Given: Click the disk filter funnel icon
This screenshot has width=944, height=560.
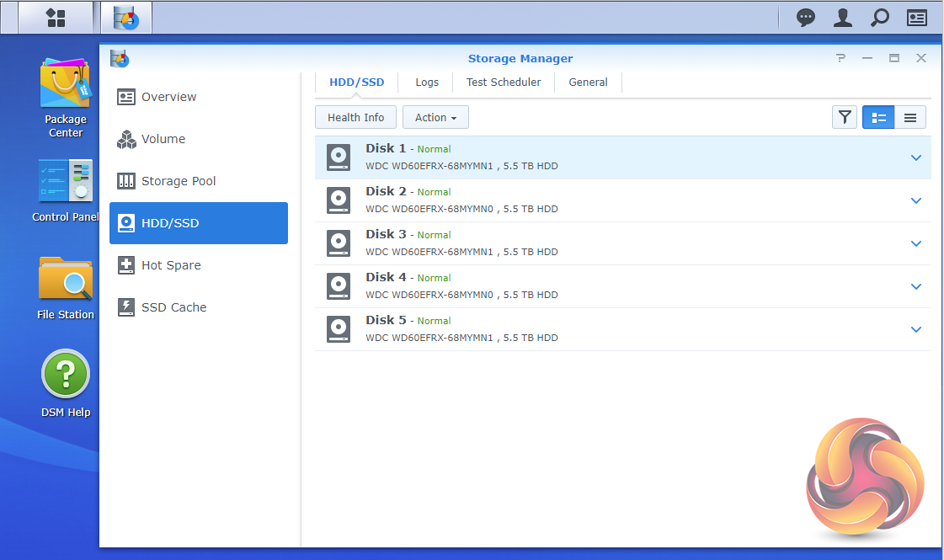Looking at the screenshot, I should 844,118.
